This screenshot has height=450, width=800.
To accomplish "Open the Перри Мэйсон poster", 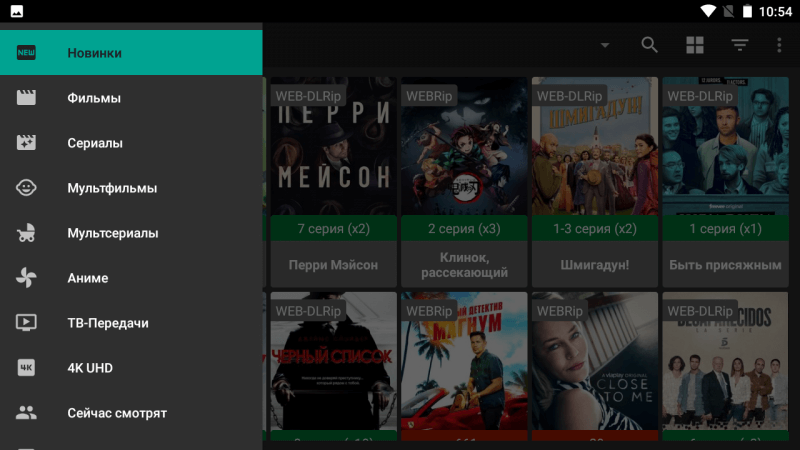I will pyautogui.click(x=333, y=146).
